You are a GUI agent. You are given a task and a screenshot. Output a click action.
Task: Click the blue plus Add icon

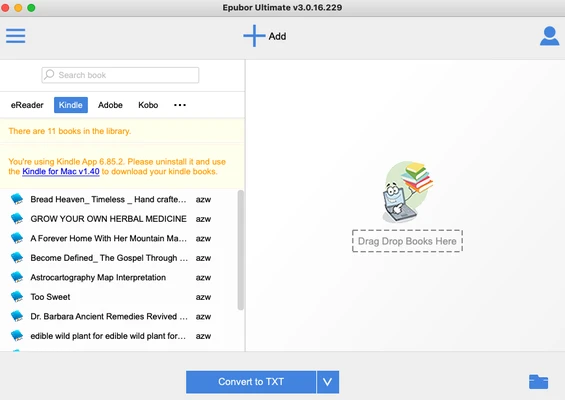254,36
